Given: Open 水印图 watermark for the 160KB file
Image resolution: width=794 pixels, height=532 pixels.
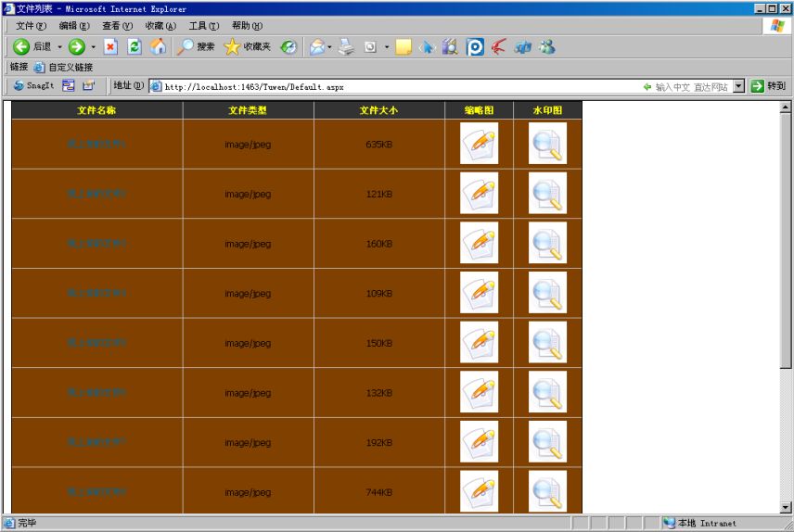Looking at the screenshot, I should 547,243.
